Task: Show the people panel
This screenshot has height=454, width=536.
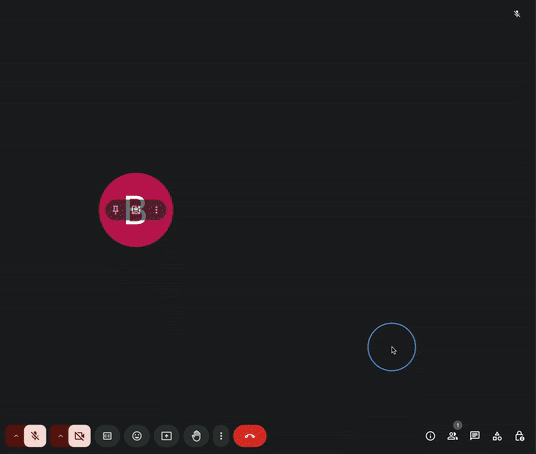Action: 453,436
